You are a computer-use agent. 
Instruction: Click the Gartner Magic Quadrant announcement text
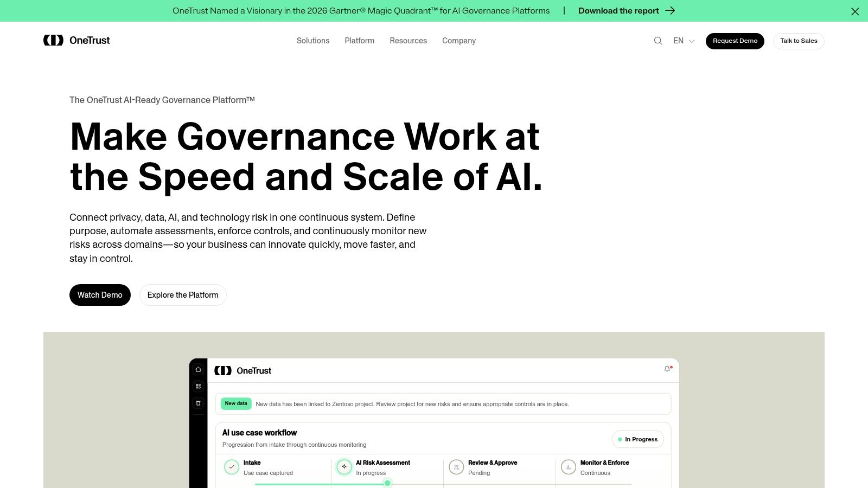361,11
